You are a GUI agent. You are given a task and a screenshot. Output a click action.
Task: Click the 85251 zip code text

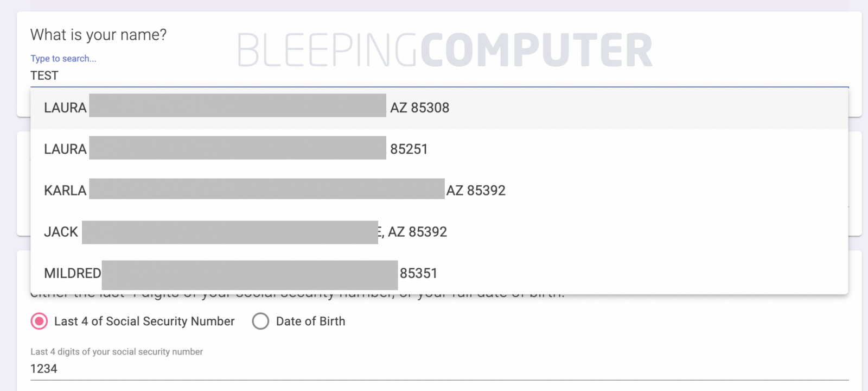[409, 149]
